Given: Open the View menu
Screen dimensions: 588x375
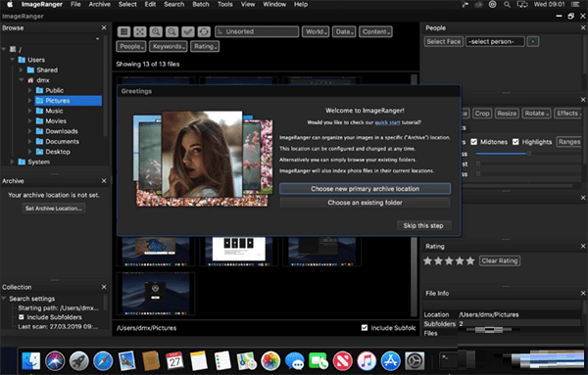Looking at the screenshot, I should point(248,5).
